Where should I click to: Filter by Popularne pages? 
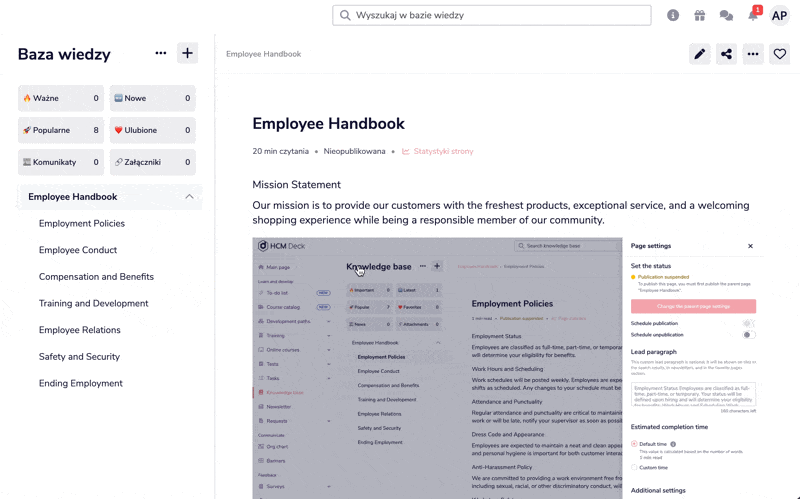click(x=61, y=130)
